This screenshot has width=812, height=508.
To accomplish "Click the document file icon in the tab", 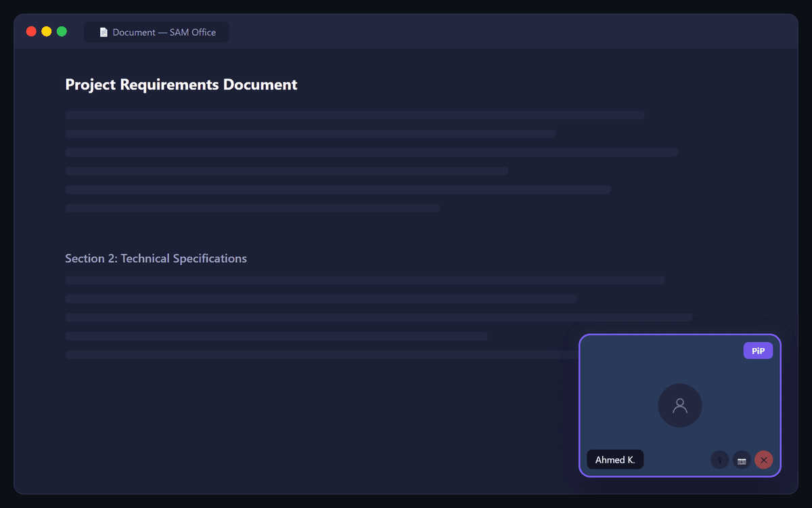I will pos(104,32).
